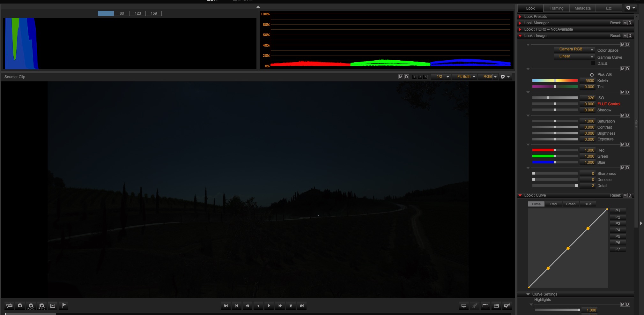The width and height of the screenshot is (644, 315).
Task: Expand the Look Manager section
Action: tap(520, 23)
